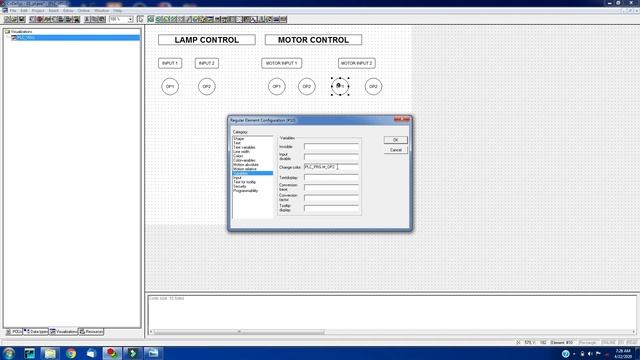Select the OP2 circle under INPUT 2

click(207, 87)
